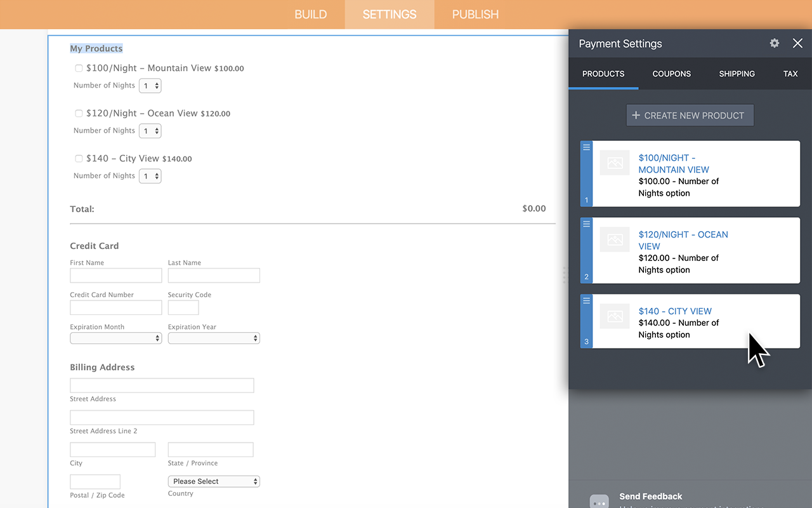Open the PUBLISH tab

pos(475,14)
